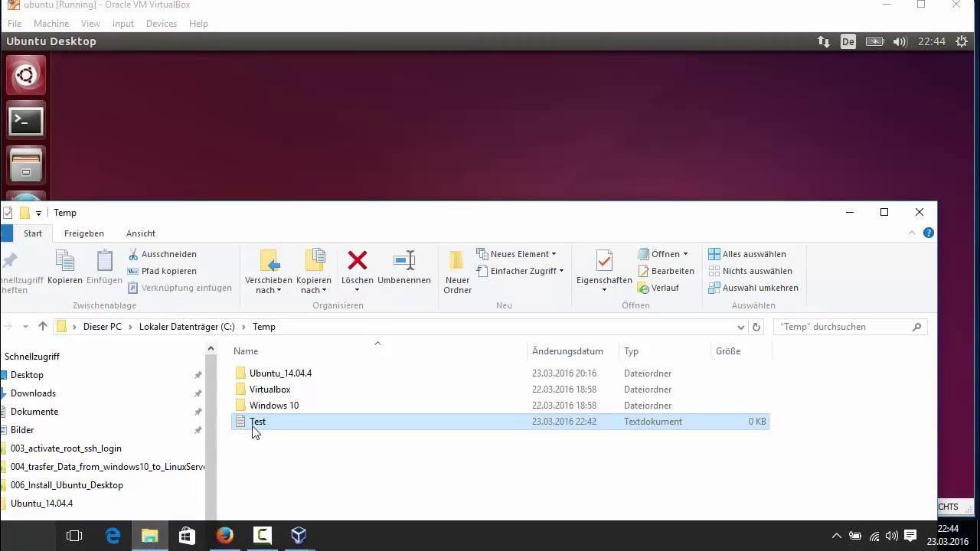Viewport: 980px width, 551px height.
Task: Toggle pin for Desktop quick access
Action: click(x=198, y=375)
